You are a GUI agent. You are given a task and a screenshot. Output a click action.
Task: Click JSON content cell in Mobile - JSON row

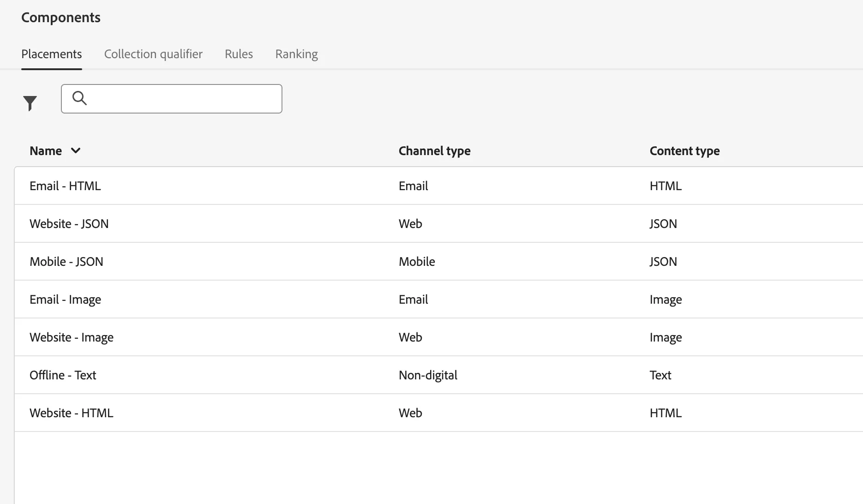(663, 261)
